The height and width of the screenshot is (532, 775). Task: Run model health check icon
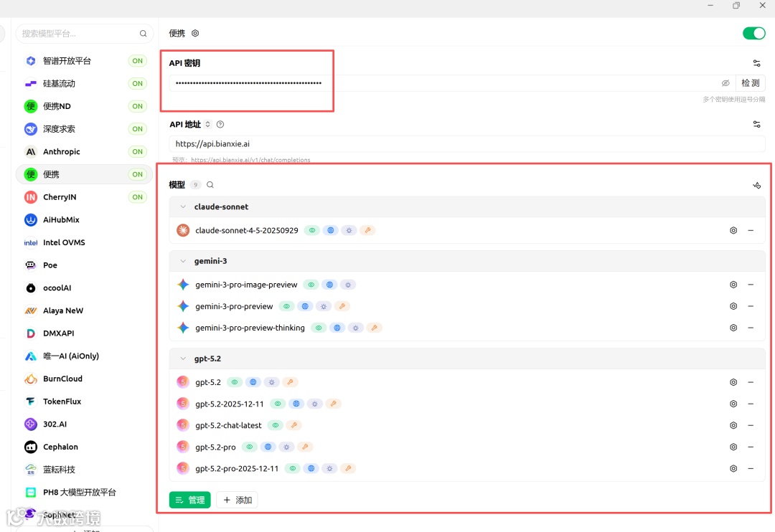757,185
